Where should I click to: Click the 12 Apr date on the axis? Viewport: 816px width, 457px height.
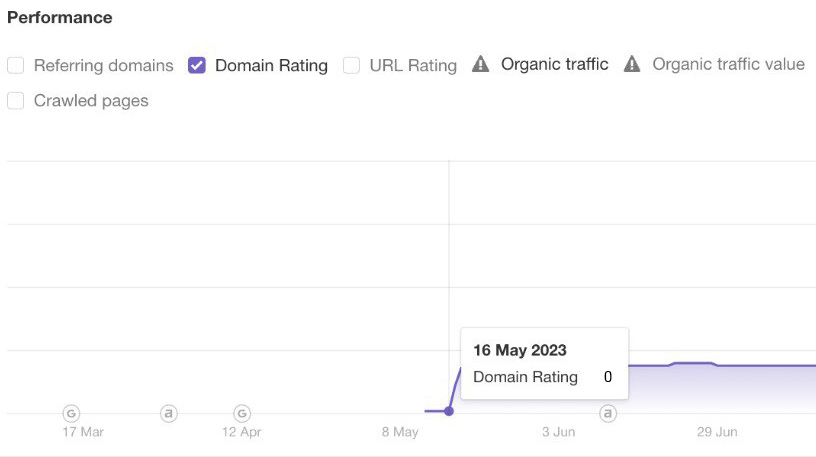point(241,432)
